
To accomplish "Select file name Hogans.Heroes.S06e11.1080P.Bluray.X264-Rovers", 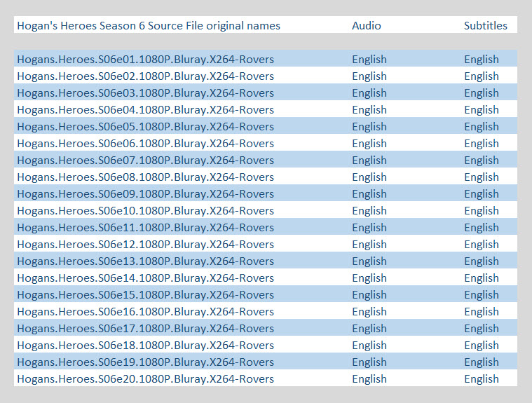I will coord(146,228).
